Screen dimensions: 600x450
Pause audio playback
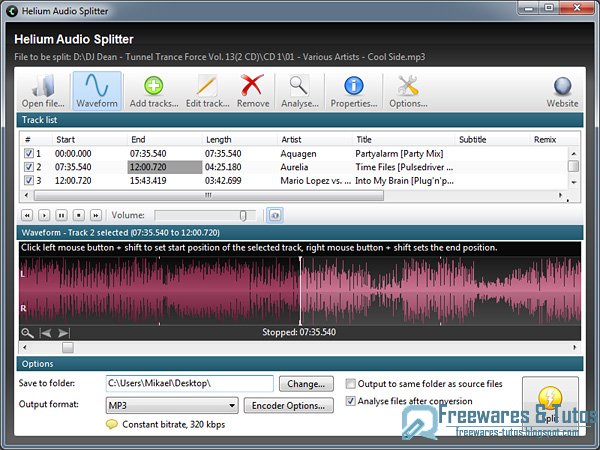[x=61, y=215]
